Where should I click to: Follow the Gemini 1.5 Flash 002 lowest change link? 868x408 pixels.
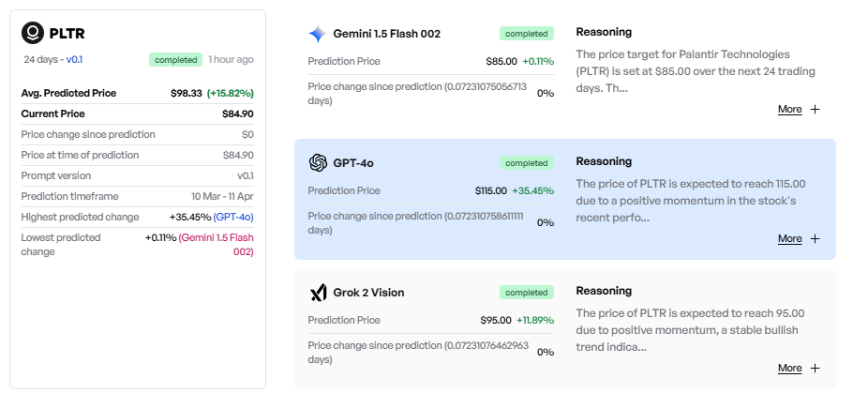[217, 245]
